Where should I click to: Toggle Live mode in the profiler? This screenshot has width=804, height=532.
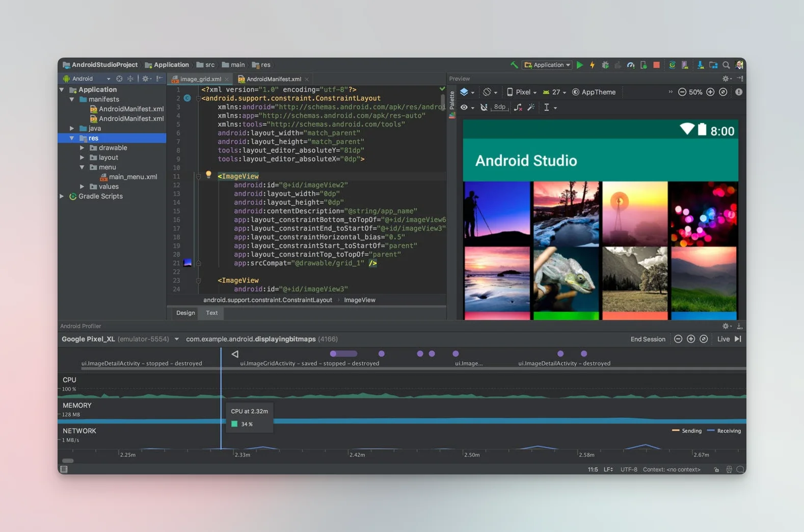pyautogui.click(x=723, y=339)
